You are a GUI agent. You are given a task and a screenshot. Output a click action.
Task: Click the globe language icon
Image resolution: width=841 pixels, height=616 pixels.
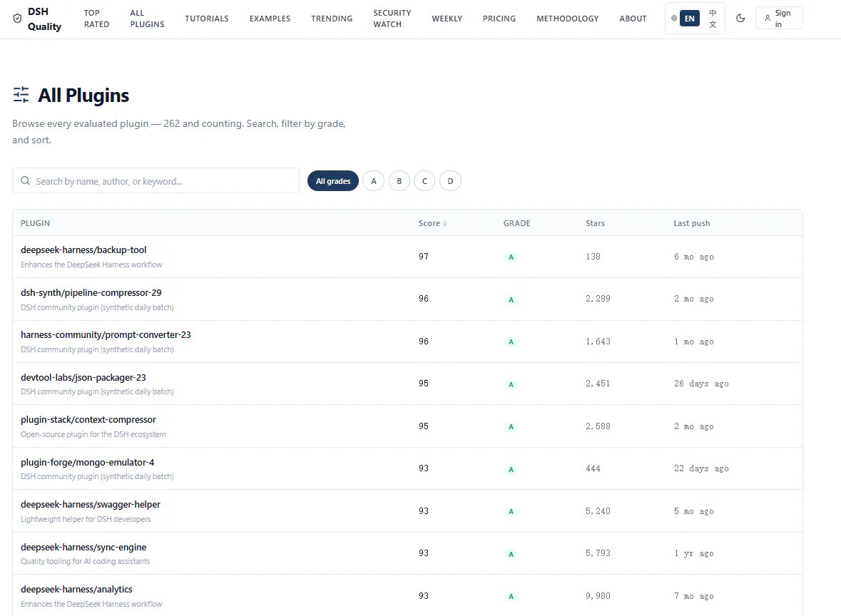pos(673,19)
